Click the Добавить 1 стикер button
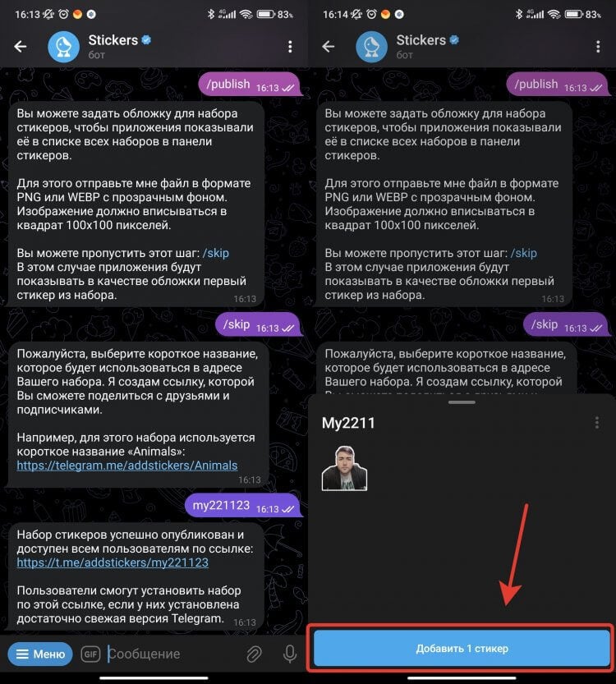This screenshot has height=684, width=616. tap(462, 648)
